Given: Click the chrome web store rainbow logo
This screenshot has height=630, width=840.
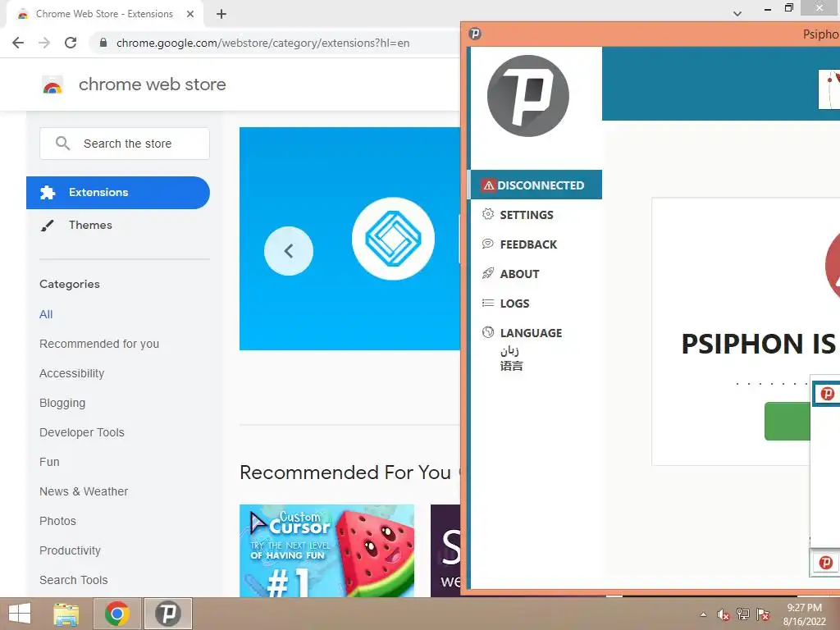Looking at the screenshot, I should point(52,84).
